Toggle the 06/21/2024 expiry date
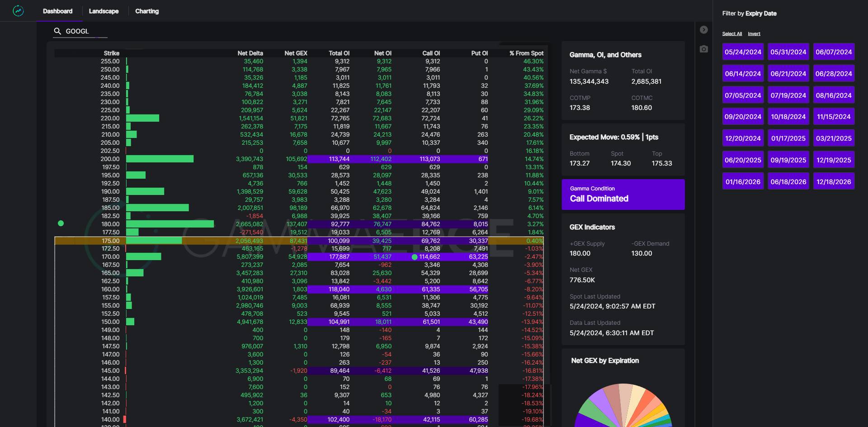868x427 pixels. 788,74
